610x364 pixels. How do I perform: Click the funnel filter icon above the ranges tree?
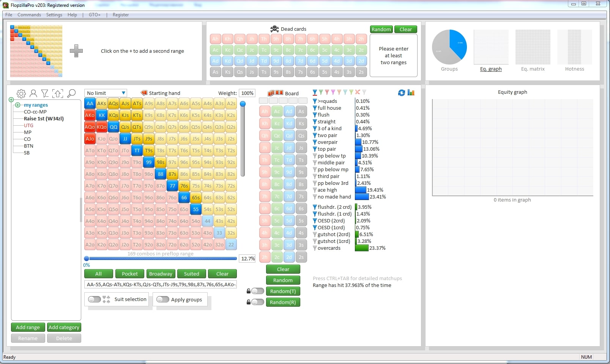[x=45, y=93]
